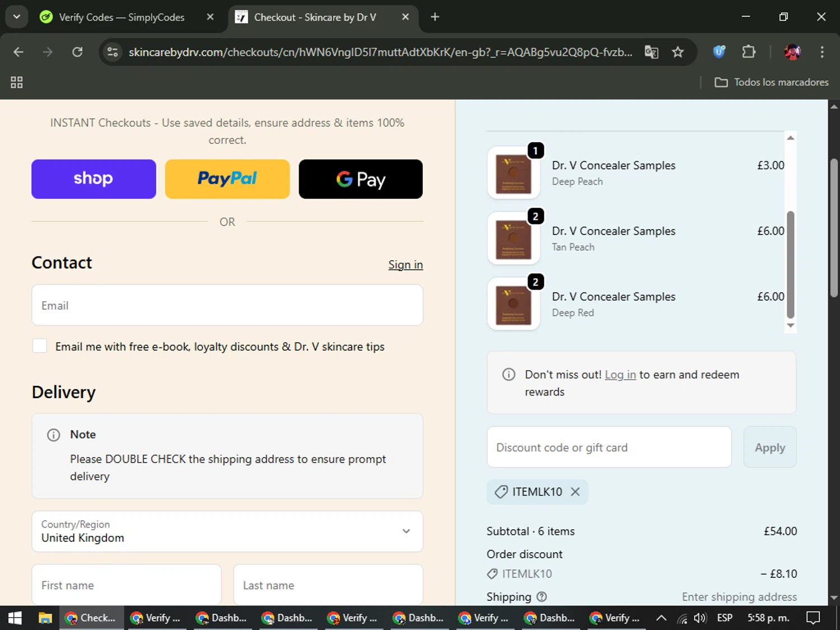Click the order items list scrollbar thumb
840x630 pixels.
pyautogui.click(x=791, y=264)
